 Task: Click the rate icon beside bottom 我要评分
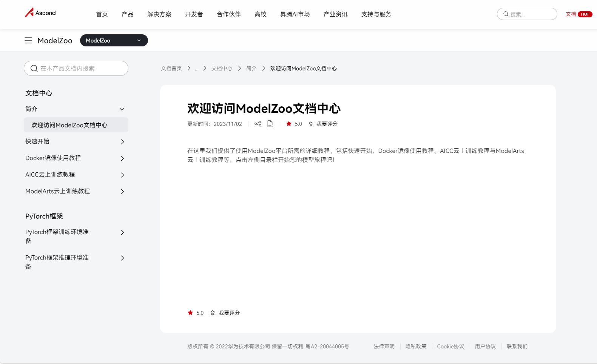pos(213,313)
